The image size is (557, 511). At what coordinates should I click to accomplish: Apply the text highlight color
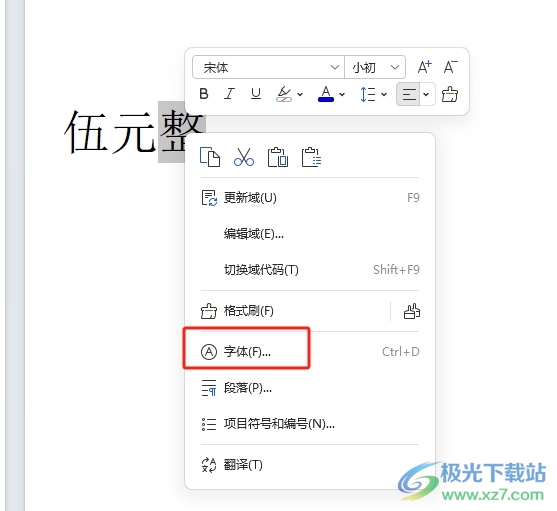[x=284, y=94]
